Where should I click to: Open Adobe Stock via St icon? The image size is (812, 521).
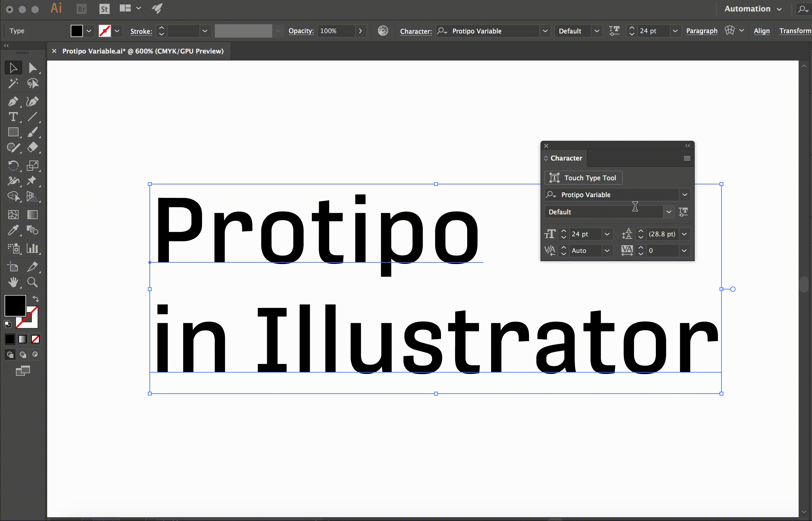click(104, 9)
